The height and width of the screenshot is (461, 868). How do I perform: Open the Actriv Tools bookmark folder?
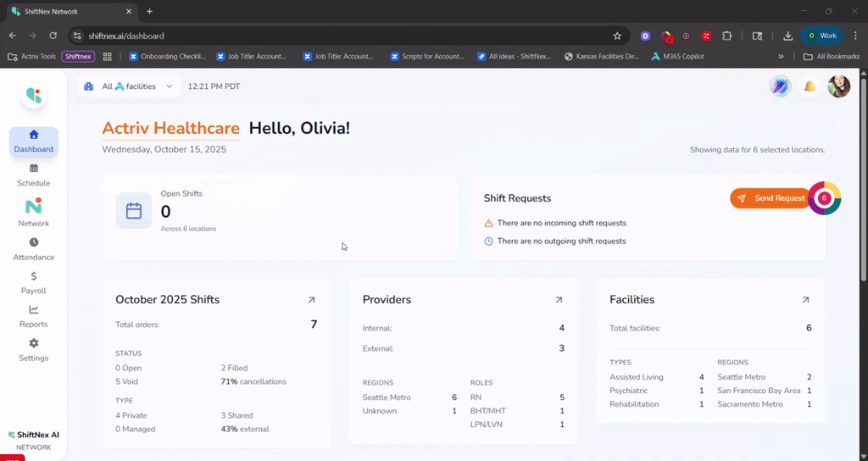tap(32, 57)
